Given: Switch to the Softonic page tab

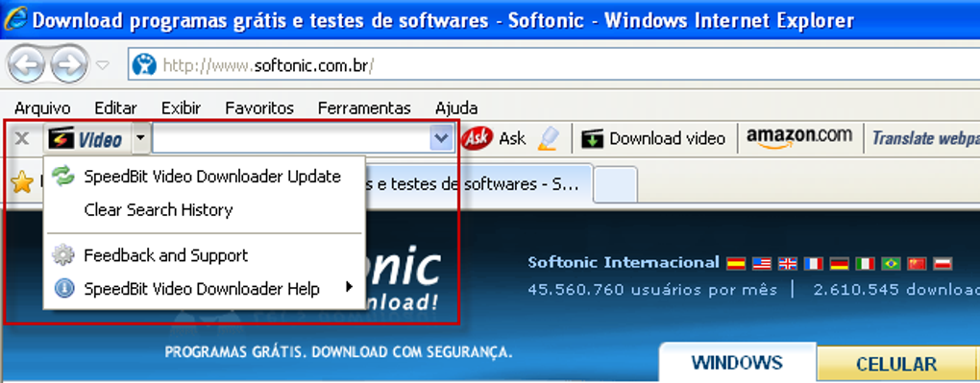Looking at the screenshot, I should coord(478,184).
